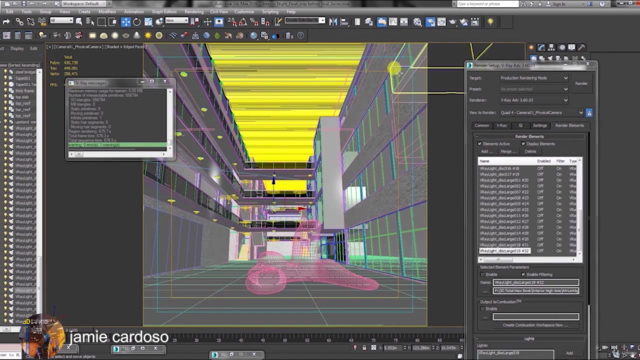Image resolution: width=640 pixels, height=360 pixels.
Task: Switch to the V-Ray tab in Render Setup
Action: coord(502,125)
